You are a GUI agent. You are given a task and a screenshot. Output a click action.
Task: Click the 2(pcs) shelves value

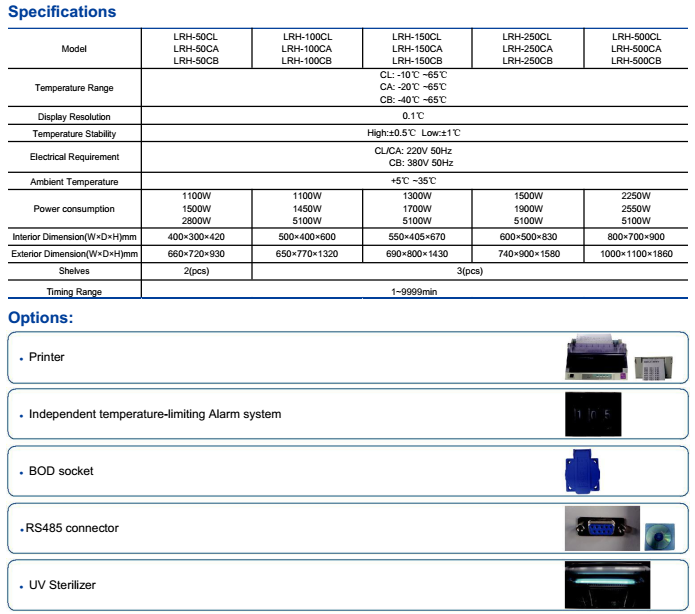[196, 271]
